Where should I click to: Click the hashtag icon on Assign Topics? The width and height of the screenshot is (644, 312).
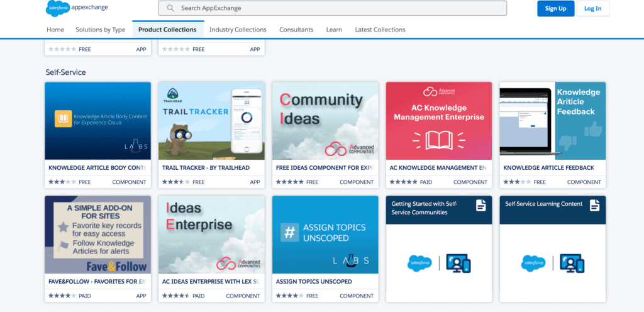pyautogui.click(x=289, y=232)
